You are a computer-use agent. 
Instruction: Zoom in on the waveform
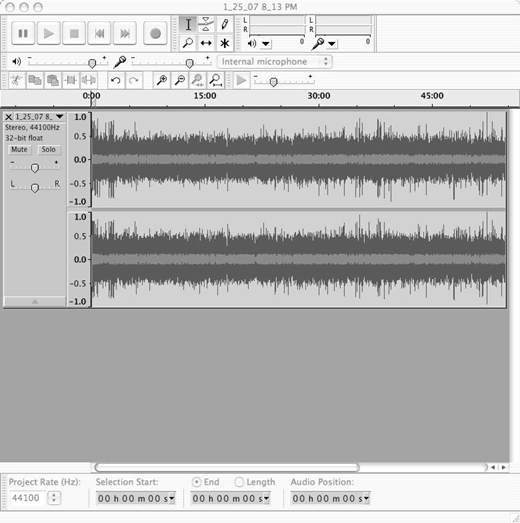[162, 80]
